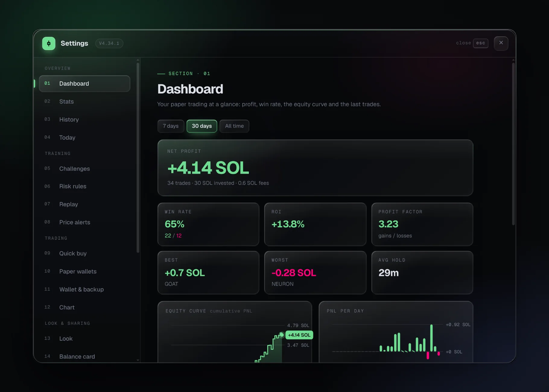Show All time statistics
The width and height of the screenshot is (549, 392).
(x=234, y=126)
